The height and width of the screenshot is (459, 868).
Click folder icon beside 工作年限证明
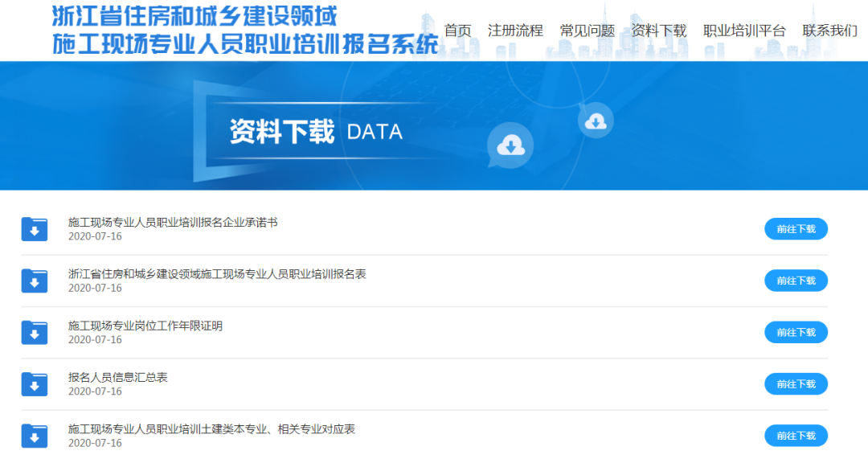click(x=35, y=332)
